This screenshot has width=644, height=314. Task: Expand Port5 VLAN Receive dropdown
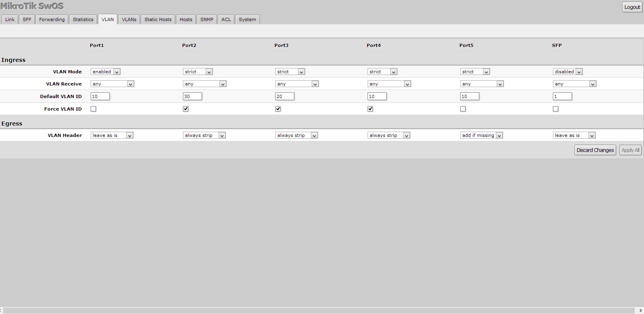click(x=482, y=84)
